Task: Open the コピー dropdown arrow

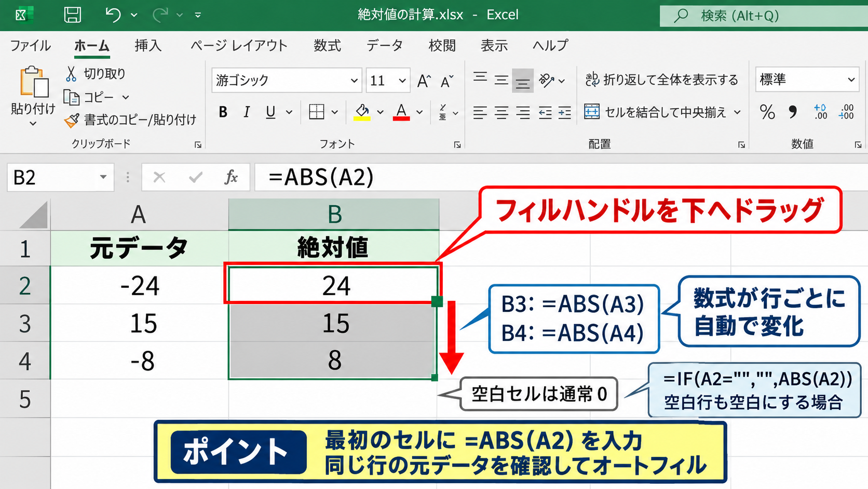Action: tap(125, 97)
